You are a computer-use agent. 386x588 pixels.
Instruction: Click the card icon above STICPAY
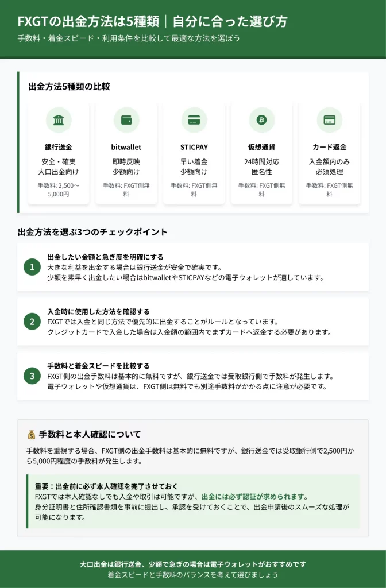(194, 120)
